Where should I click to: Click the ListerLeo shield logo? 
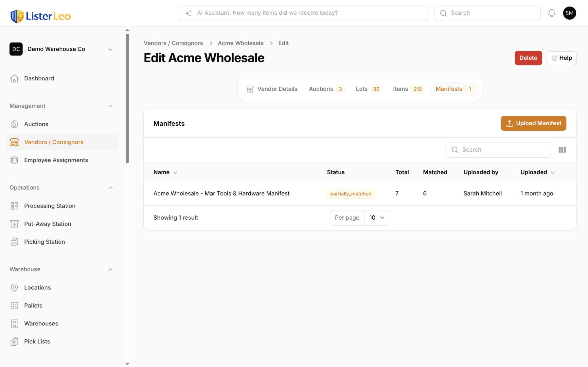[17, 16]
